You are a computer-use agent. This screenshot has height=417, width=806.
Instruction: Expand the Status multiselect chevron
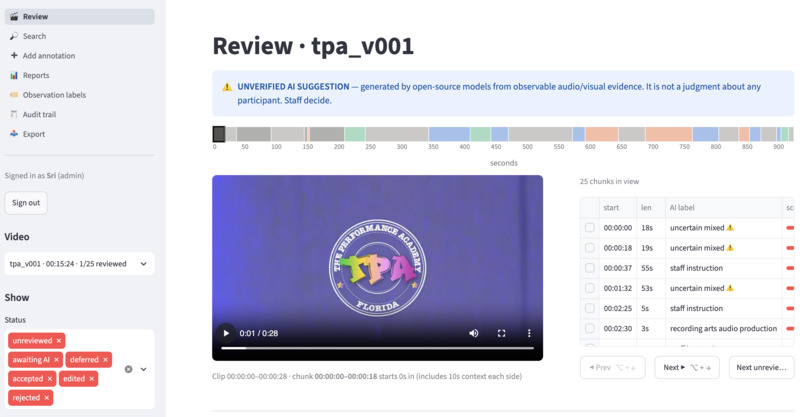click(x=143, y=369)
